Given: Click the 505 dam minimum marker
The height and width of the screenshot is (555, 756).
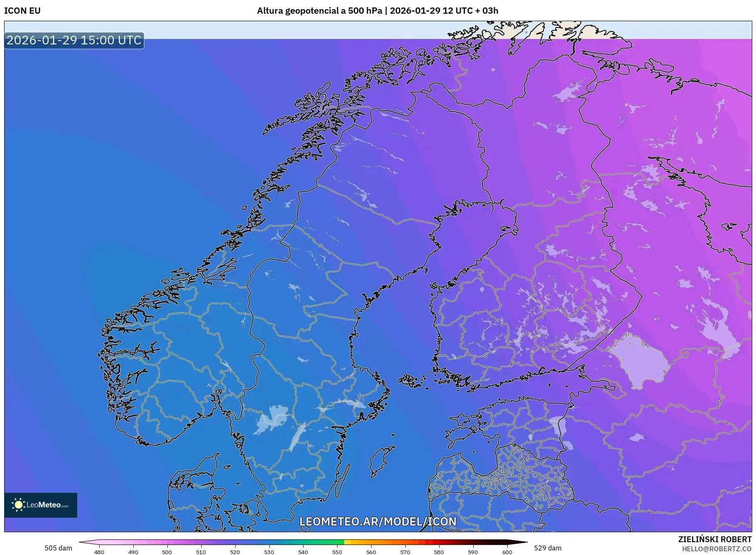Looking at the screenshot, I should pos(57,548).
